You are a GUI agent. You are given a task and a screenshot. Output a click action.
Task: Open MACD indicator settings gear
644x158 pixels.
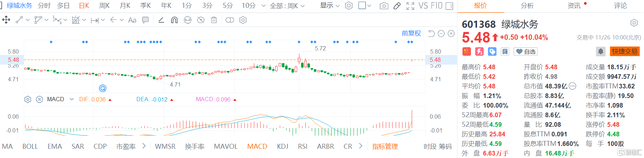point(28,99)
